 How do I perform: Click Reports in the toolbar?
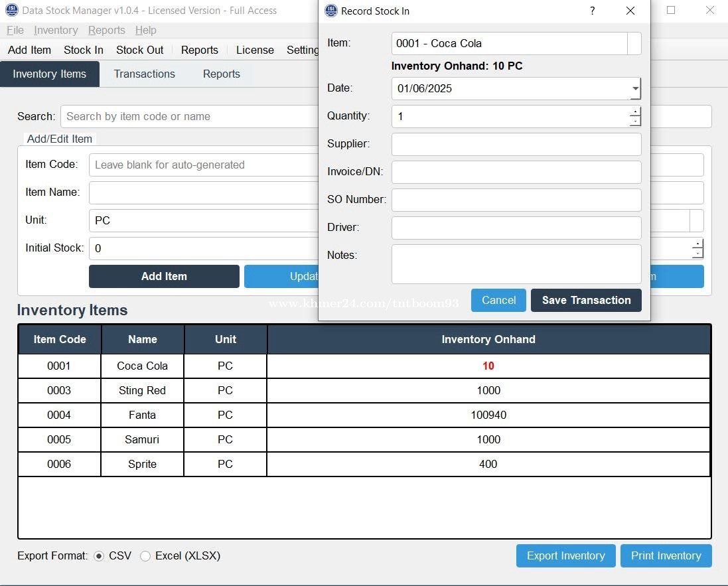(200, 50)
